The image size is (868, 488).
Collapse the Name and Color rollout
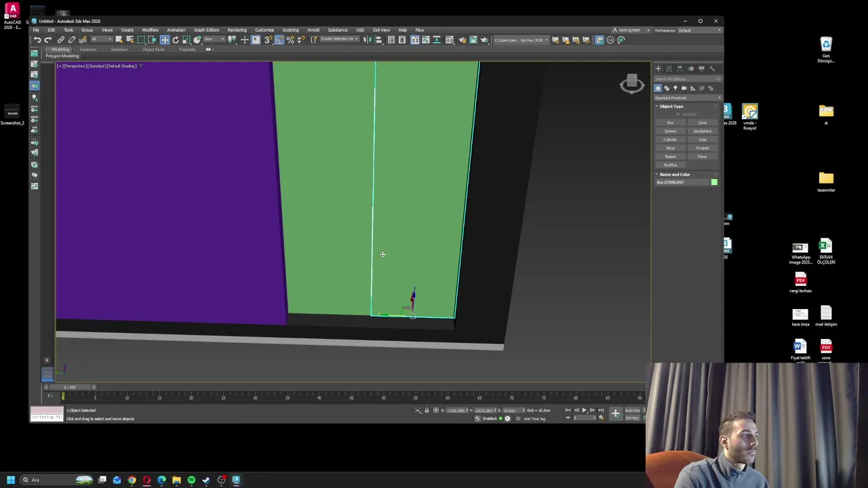pos(674,174)
